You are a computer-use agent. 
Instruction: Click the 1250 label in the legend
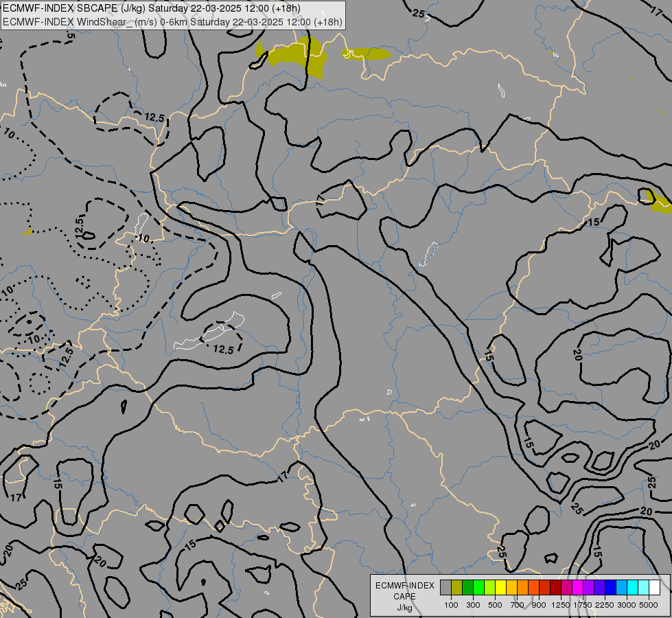click(x=561, y=605)
